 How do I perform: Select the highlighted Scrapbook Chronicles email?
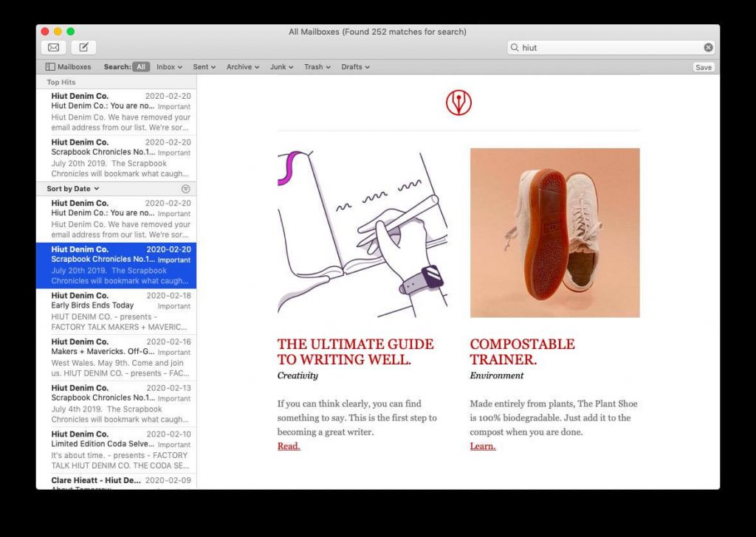pos(116,266)
